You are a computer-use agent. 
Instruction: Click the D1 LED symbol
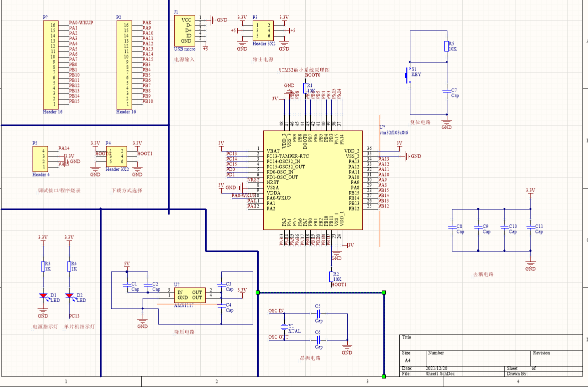coord(44,296)
